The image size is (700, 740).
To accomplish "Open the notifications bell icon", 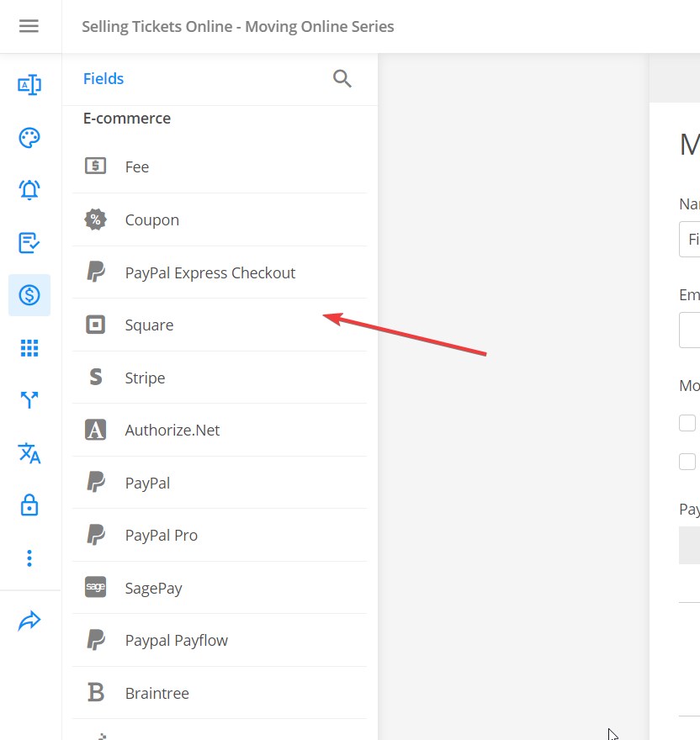I will (29, 190).
